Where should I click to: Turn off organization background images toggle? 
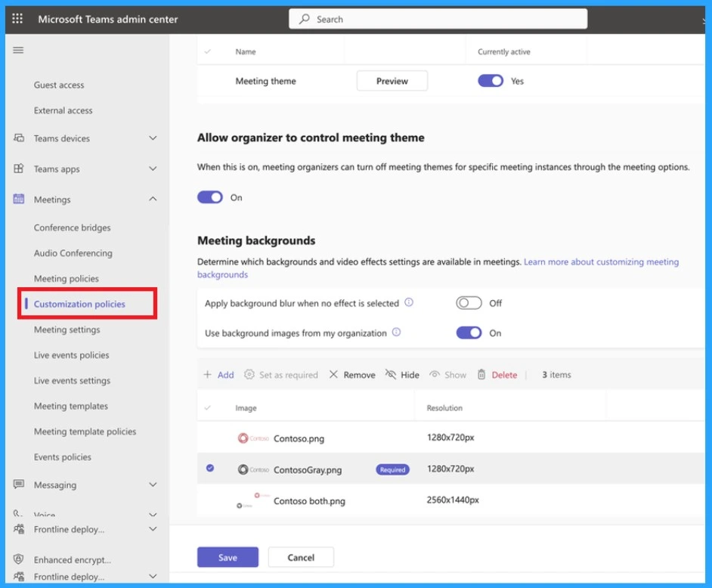pyautogui.click(x=469, y=333)
